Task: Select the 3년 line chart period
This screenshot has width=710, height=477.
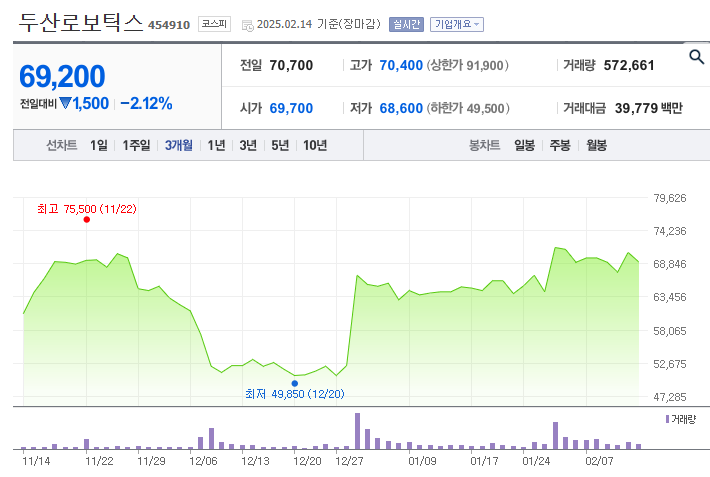Action: (248, 145)
